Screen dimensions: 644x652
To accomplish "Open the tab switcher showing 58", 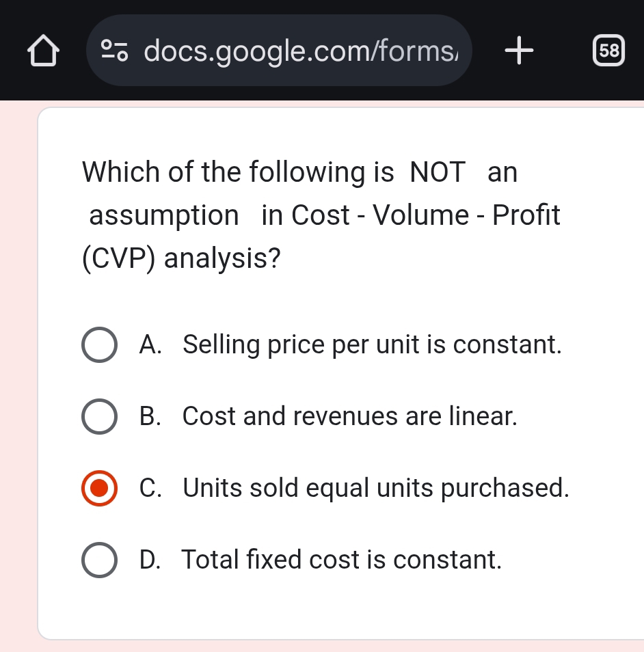I will pyautogui.click(x=608, y=51).
